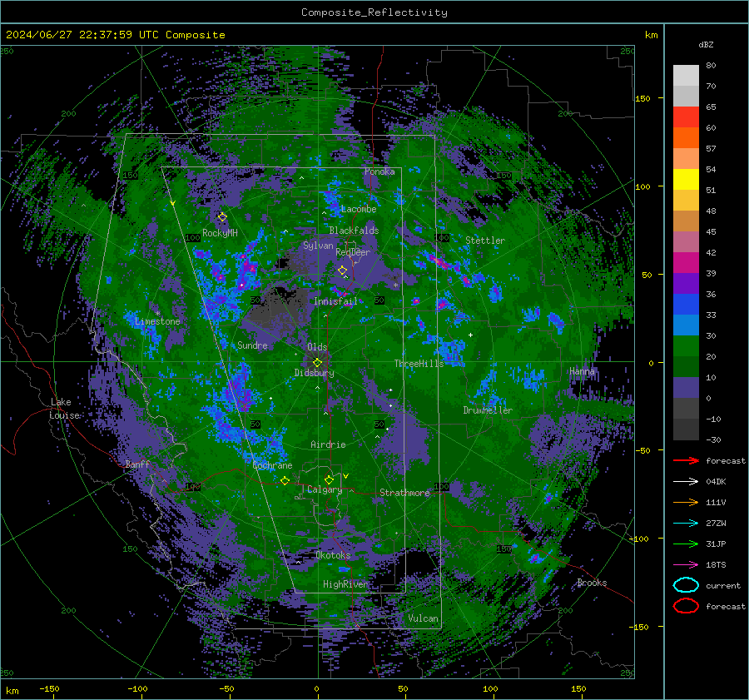
Task: Click the Innisfail label
Action: click(335, 301)
